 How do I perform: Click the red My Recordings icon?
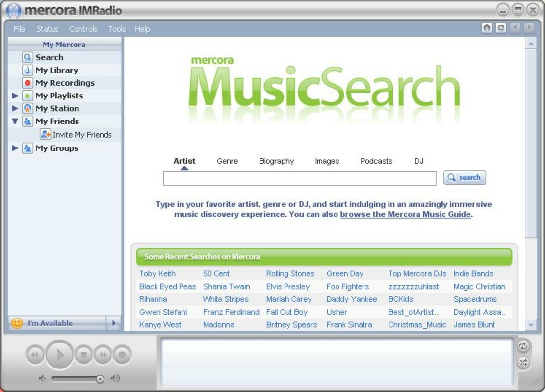[x=27, y=83]
